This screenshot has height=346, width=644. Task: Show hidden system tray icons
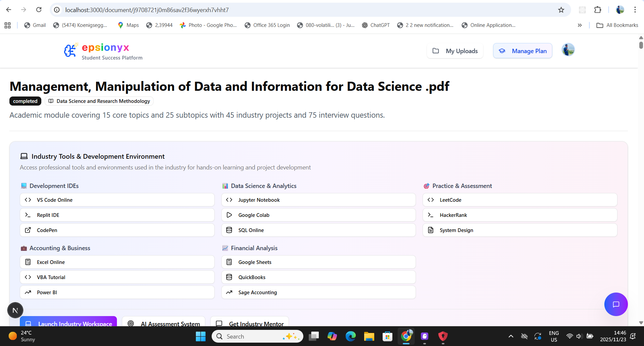tap(511, 336)
